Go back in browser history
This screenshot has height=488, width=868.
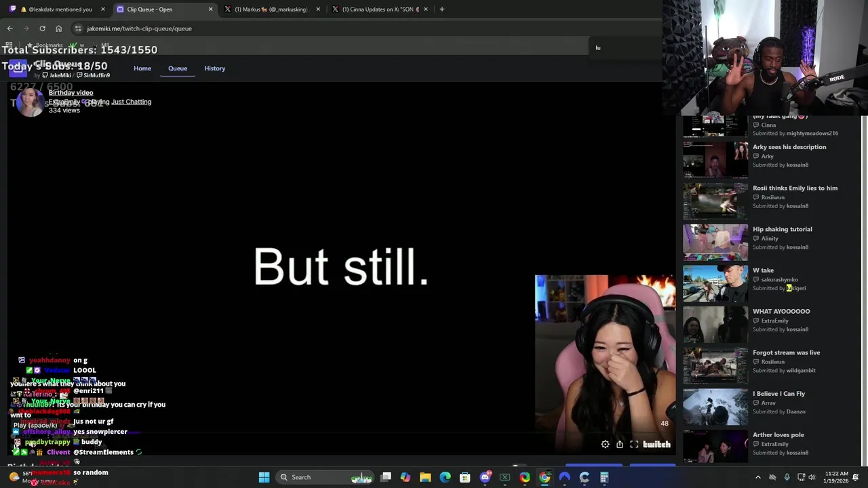pyautogui.click(x=9, y=28)
